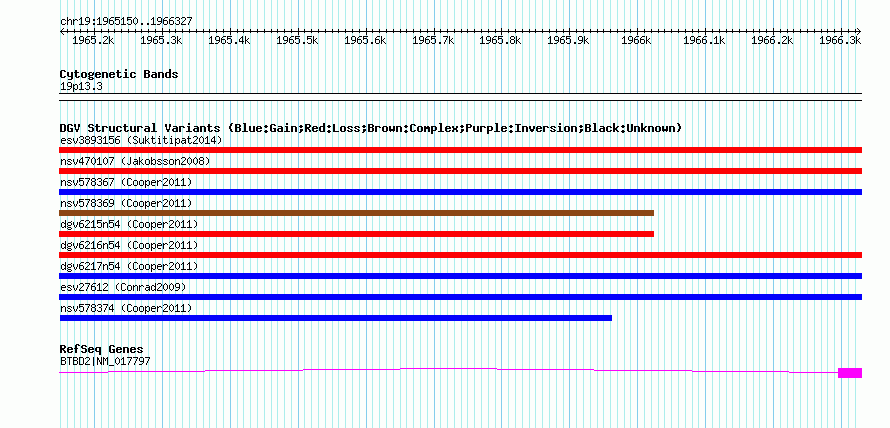The width and height of the screenshot is (890, 428).
Task: Click the nsv578369 (Cooper2011) label
Action: tap(126, 203)
